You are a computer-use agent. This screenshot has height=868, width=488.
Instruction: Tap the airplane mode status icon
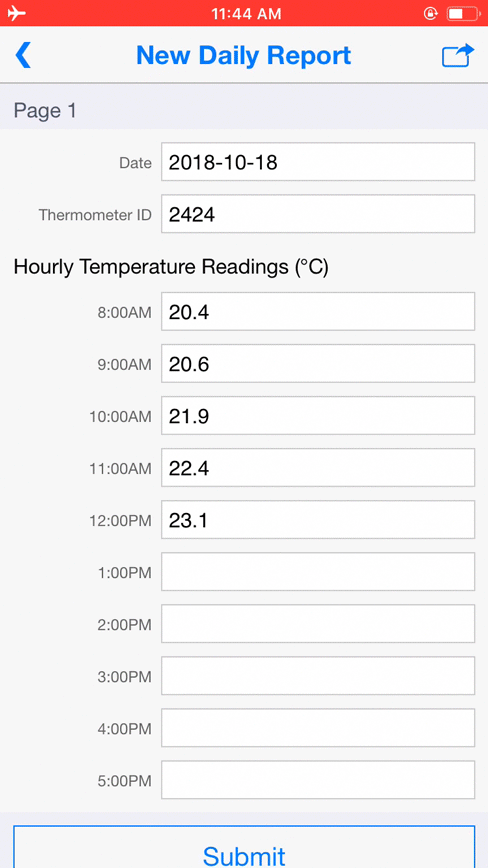(16, 13)
